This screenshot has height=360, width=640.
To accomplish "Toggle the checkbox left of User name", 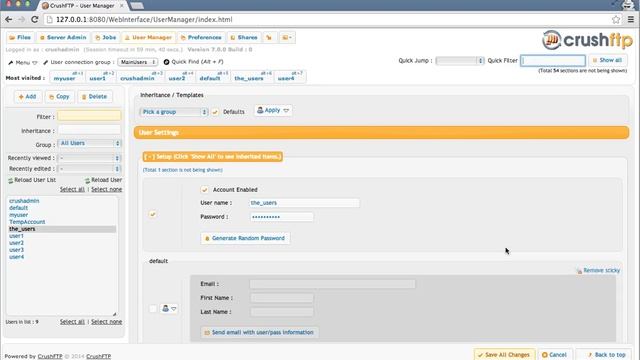I will coord(153,214).
